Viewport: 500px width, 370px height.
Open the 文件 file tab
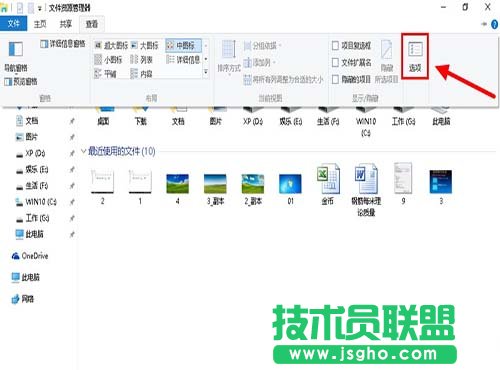click(13, 24)
